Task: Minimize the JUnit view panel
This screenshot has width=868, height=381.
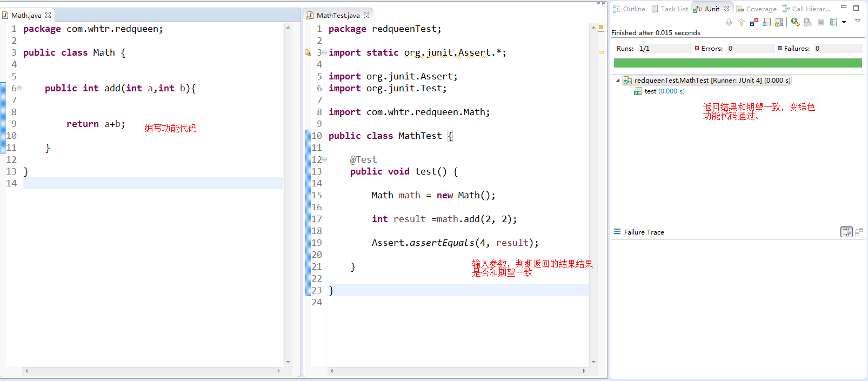Action: coord(844,7)
